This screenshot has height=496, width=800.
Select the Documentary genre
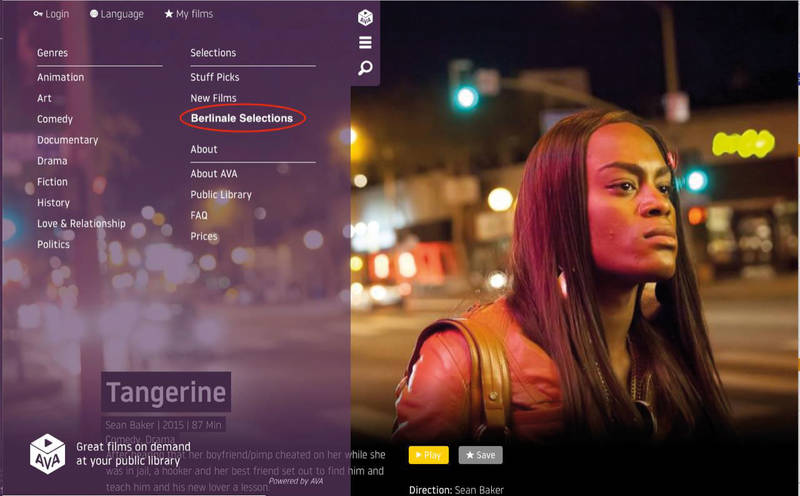pyautogui.click(x=67, y=140)
